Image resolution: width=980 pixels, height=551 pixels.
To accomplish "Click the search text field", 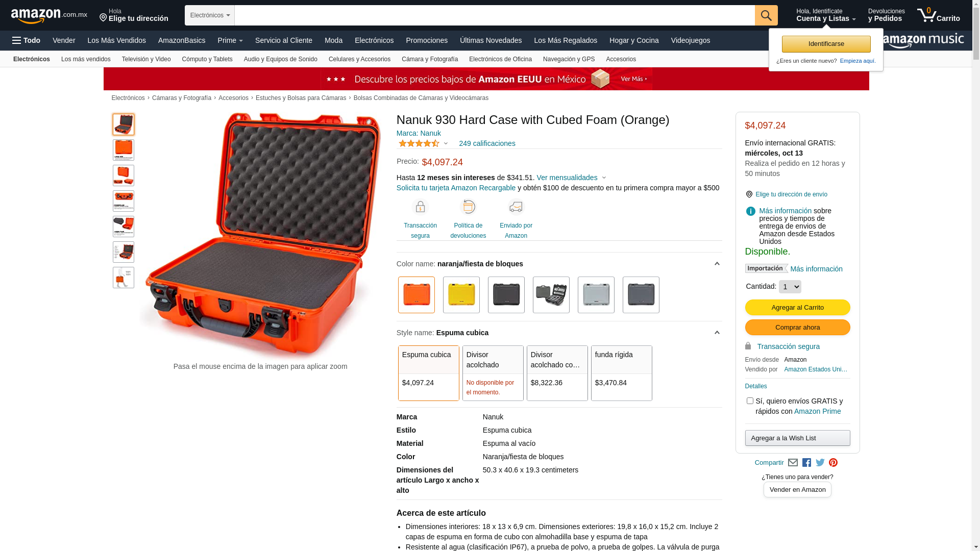I will 495,15.
